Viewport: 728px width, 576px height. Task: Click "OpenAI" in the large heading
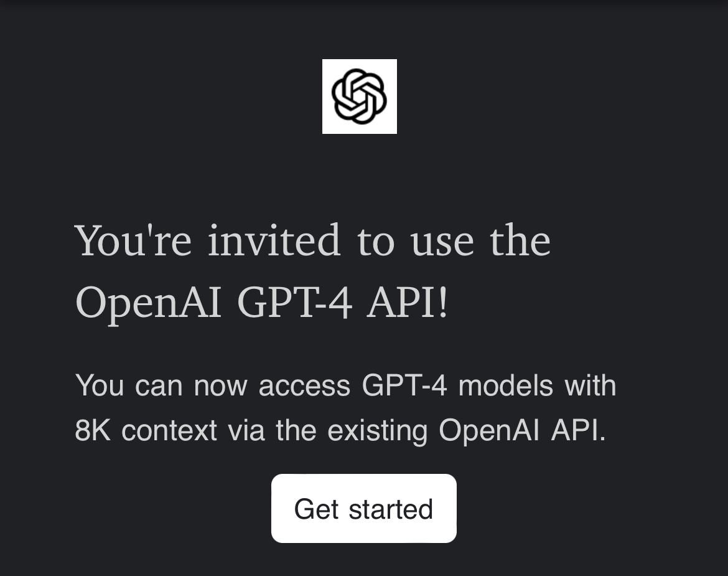(148, 303)
